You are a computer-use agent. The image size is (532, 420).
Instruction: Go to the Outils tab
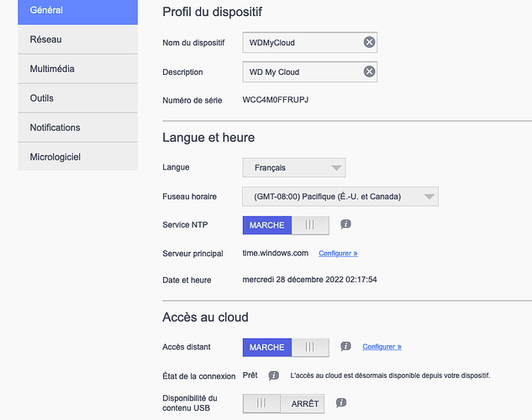(77, 98)
